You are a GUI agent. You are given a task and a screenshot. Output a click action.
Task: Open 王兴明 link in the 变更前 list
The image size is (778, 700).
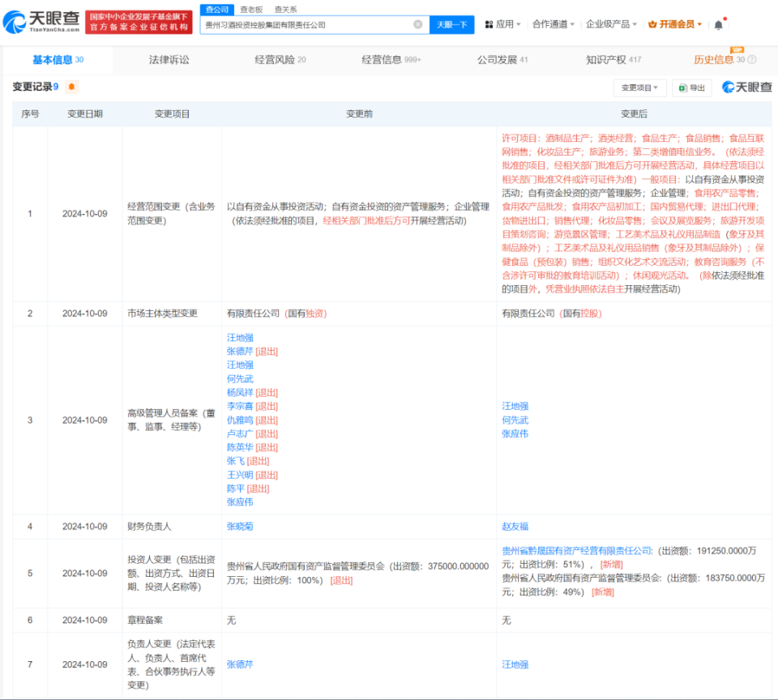240,476
